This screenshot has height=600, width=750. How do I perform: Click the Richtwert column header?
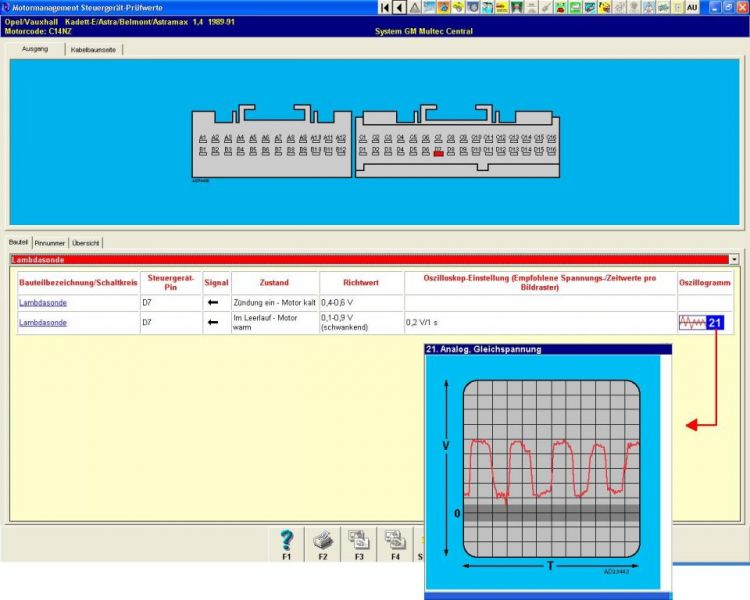click(360, 282)
